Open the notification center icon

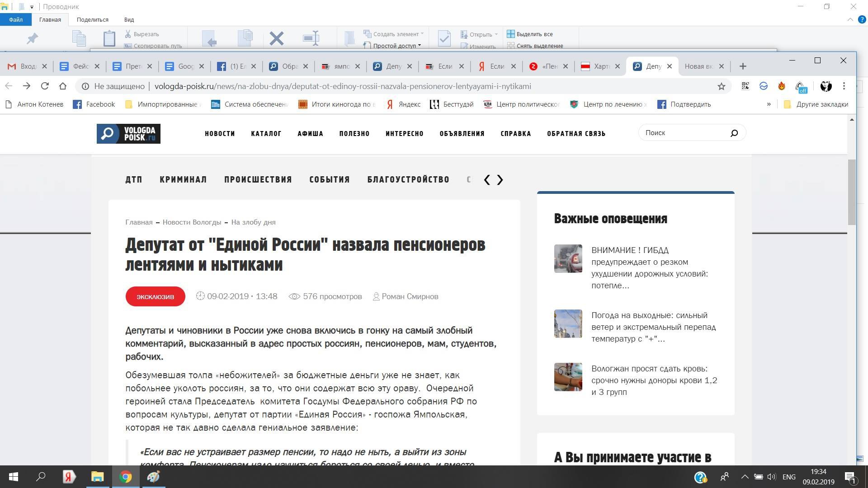[x=850, y=477]
